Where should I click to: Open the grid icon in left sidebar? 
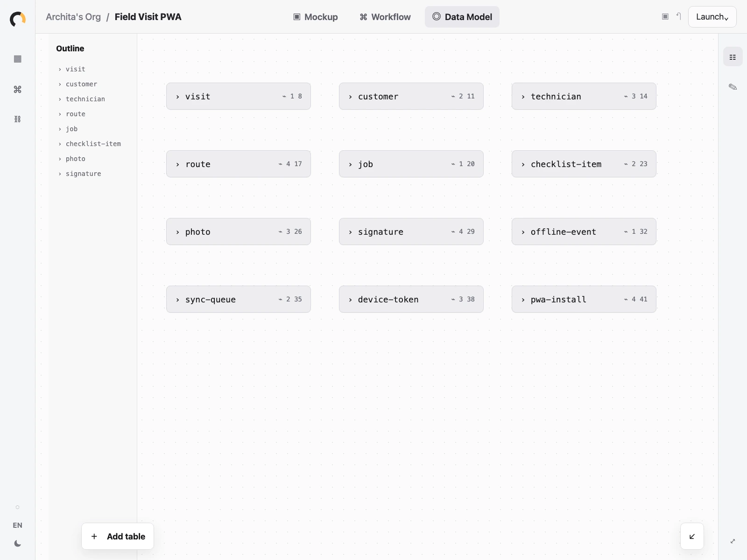click(18, 59)
